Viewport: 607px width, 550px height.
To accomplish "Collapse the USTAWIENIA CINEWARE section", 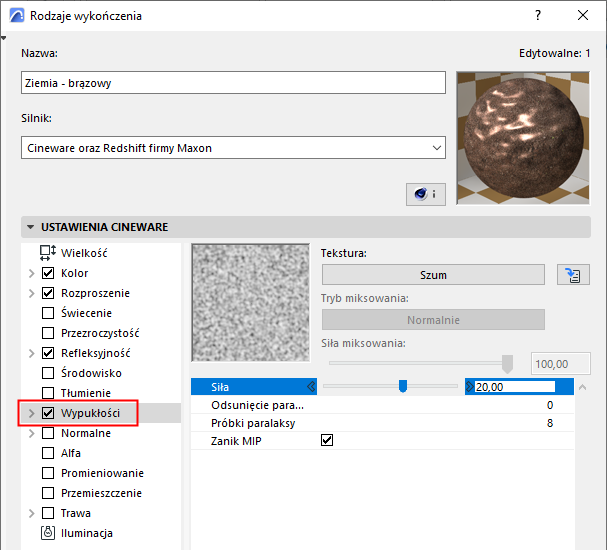I will pos(31,227).
